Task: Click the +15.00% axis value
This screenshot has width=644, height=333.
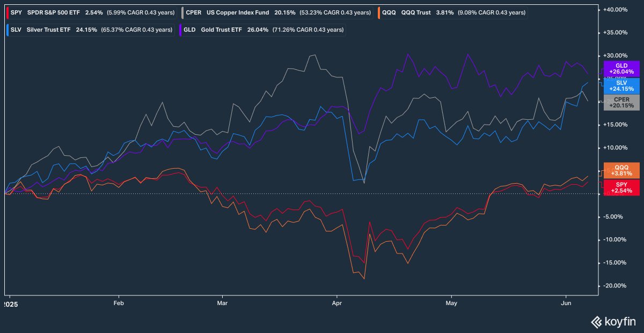Action: [616, 125]
